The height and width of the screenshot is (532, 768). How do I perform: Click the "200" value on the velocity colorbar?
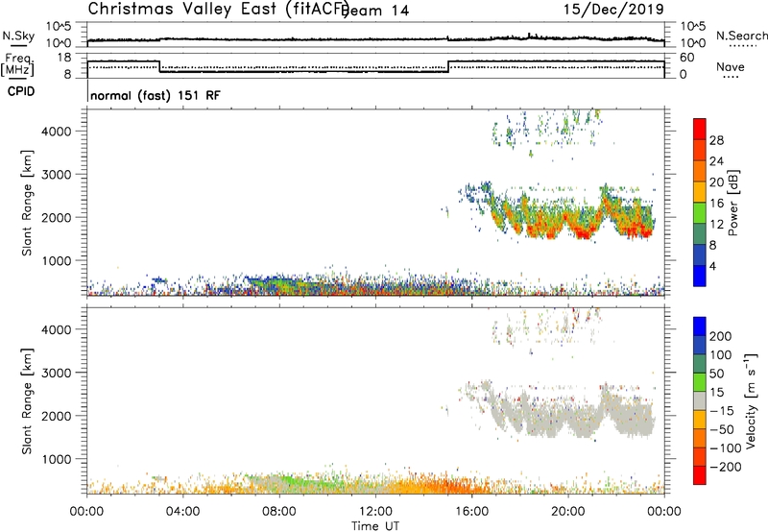(721, 336)
